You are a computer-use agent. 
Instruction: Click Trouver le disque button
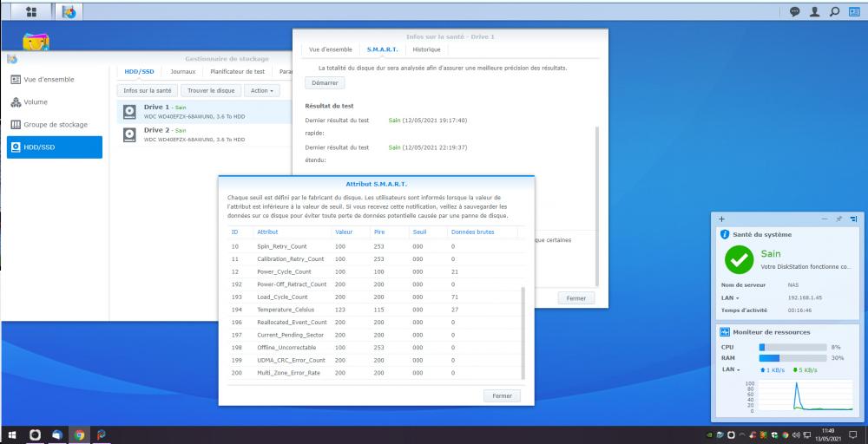tap(211, 91)
